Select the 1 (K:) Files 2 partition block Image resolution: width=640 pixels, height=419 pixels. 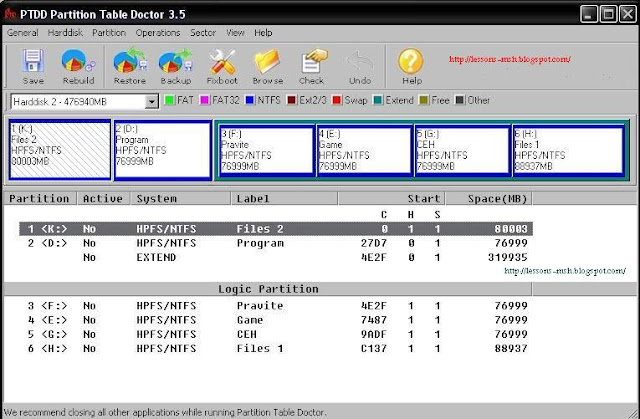(x=60, y=150)
